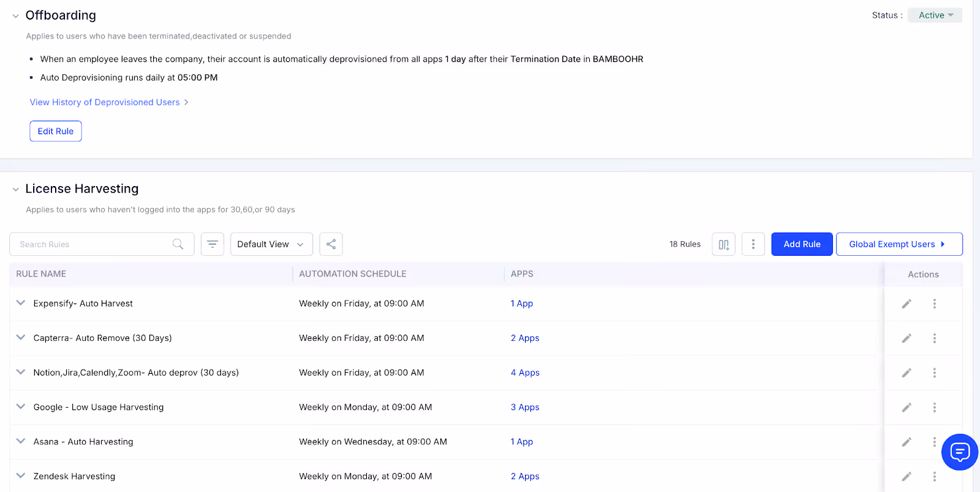Open 4 Apps link for Notion,Jira rule
The image size is (980, 492).
coord(525,373)
